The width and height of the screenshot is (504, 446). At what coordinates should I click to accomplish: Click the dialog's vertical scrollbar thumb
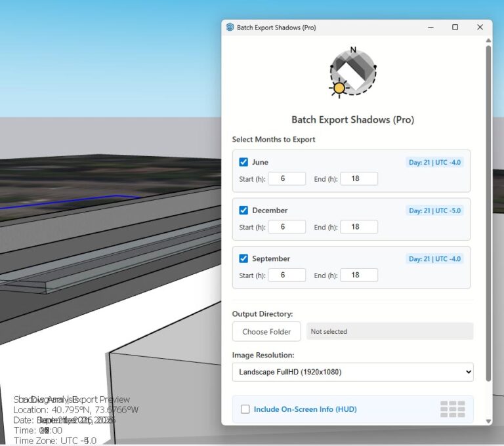pyautogui.click(x=488, y=210)
